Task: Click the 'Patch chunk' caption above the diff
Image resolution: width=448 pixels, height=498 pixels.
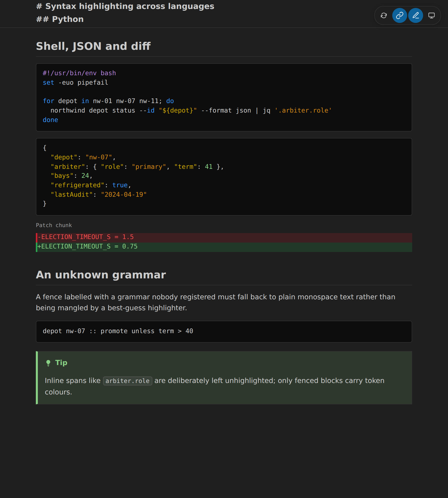Action: pyautogui.click(x=54, y=225)
